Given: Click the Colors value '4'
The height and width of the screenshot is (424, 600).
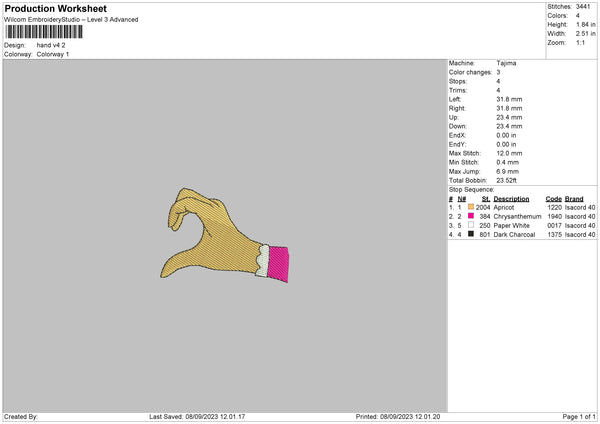Looking at the screenshot, I should tap(578, 16).
